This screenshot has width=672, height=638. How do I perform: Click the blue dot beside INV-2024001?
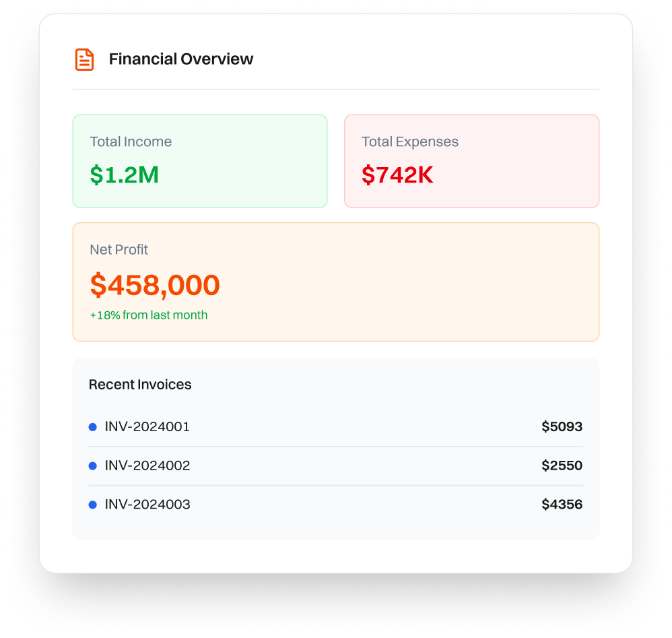(x=92, y=427)
